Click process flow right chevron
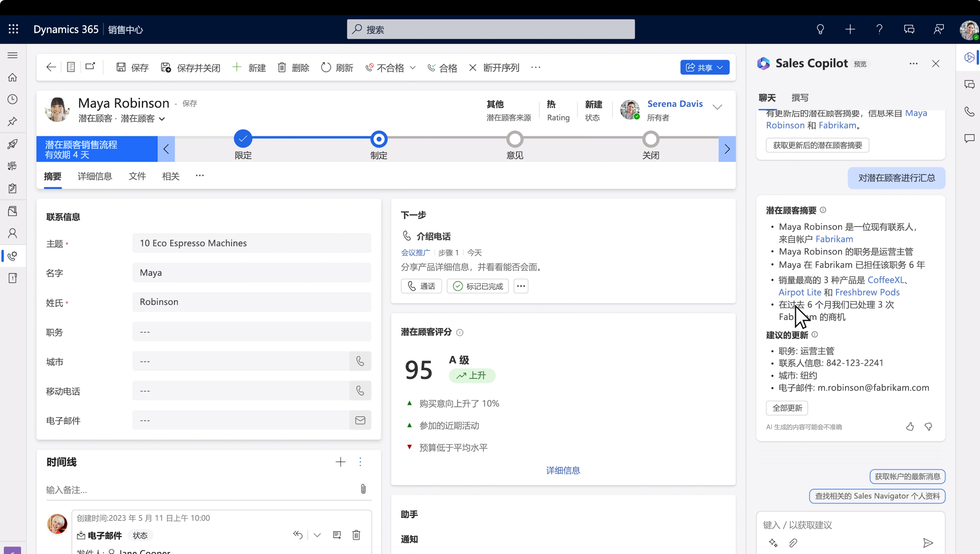This screenshot has height=554, width=980. click(727, 149)
